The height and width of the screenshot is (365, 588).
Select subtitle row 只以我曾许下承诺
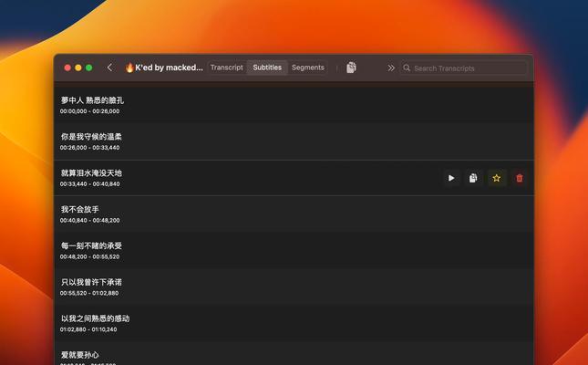[x=294, y=287]
